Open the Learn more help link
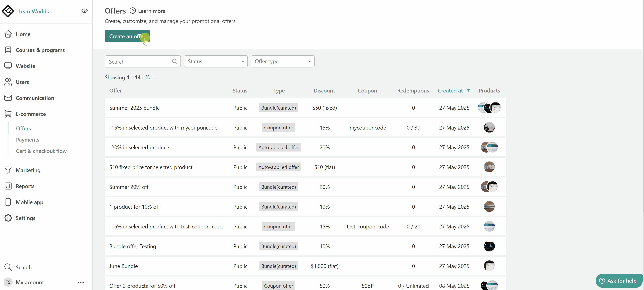The image size is (644, 290). pyautogui.click(x=152, y=11)
